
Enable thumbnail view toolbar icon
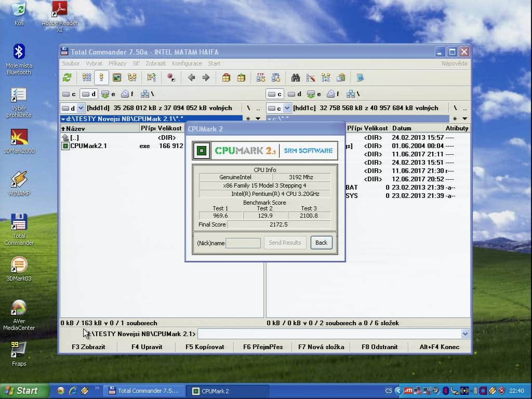pyautogui.click(x=117, y=78)
